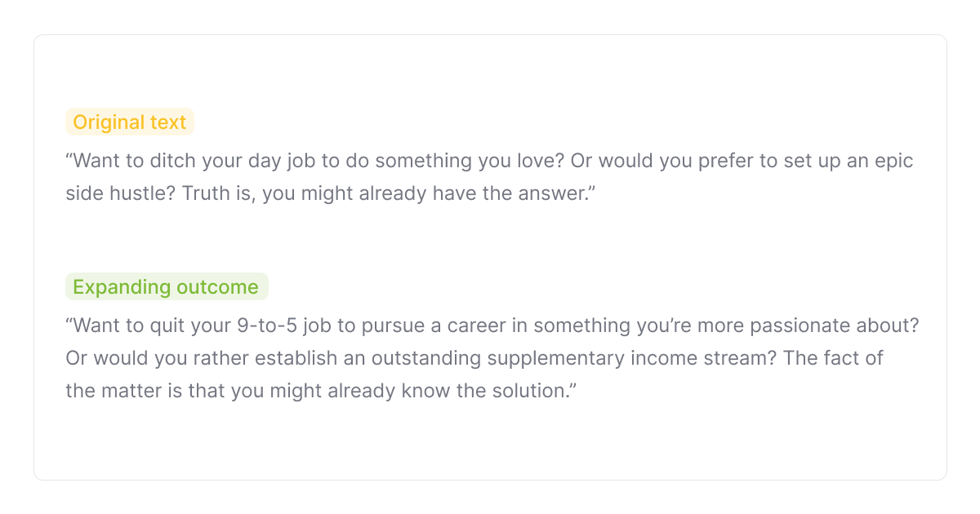
Task: Click the yellow "Original text" label
Action: [130, 122]
